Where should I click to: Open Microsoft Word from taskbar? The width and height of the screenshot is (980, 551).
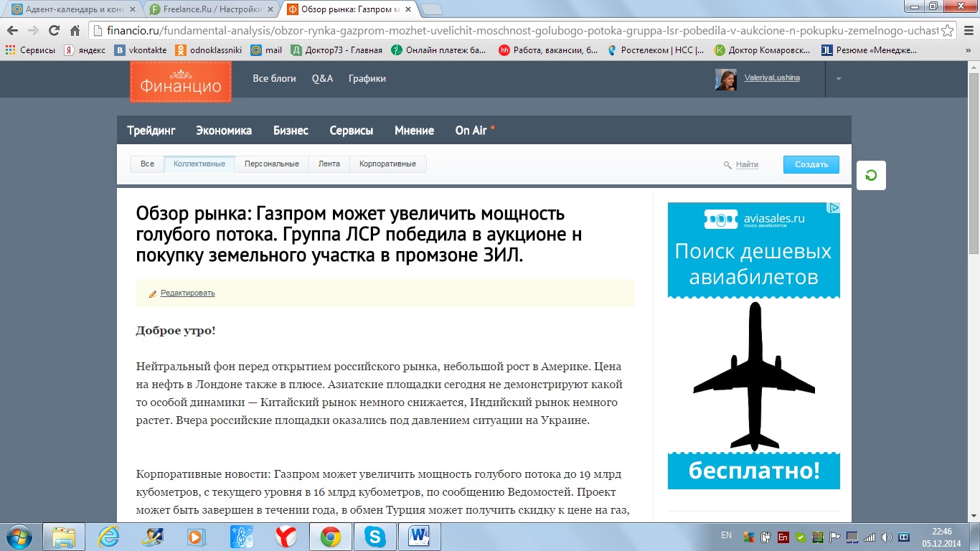coord(418,537)
